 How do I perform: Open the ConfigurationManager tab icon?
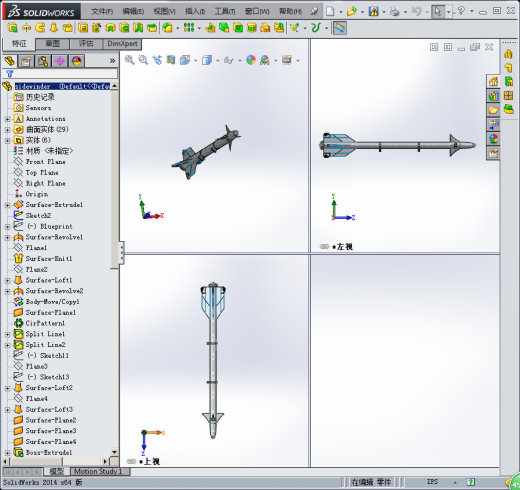click(x=43, y=61)
